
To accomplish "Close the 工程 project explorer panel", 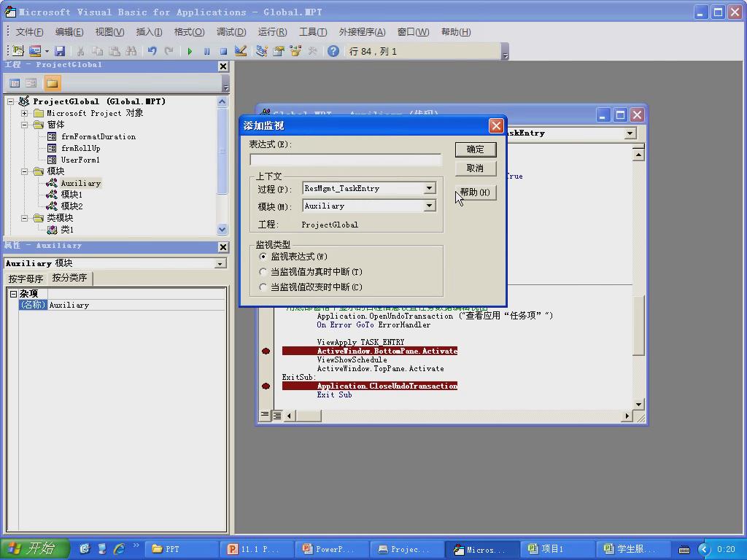I will pyautogui.click(x=223, y=66).
